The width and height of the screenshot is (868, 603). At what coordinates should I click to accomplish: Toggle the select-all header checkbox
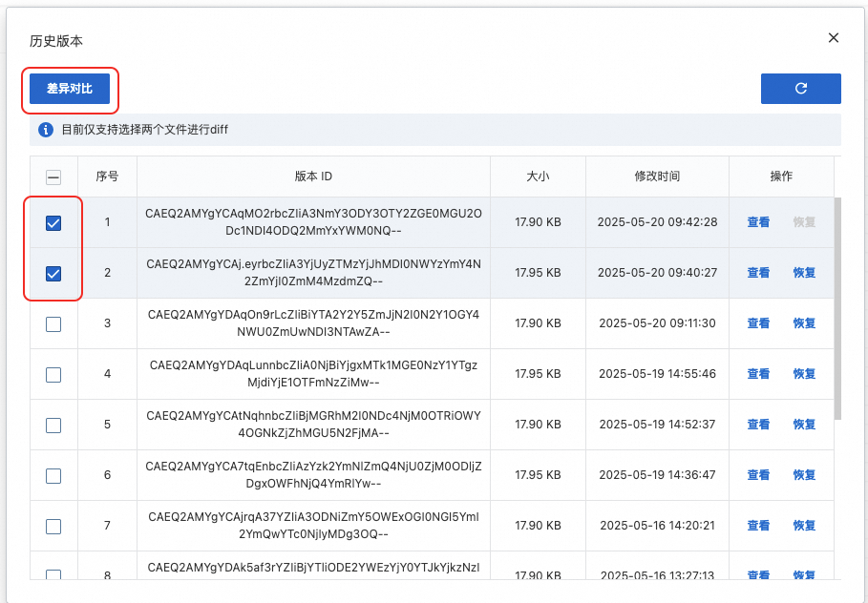53,177
